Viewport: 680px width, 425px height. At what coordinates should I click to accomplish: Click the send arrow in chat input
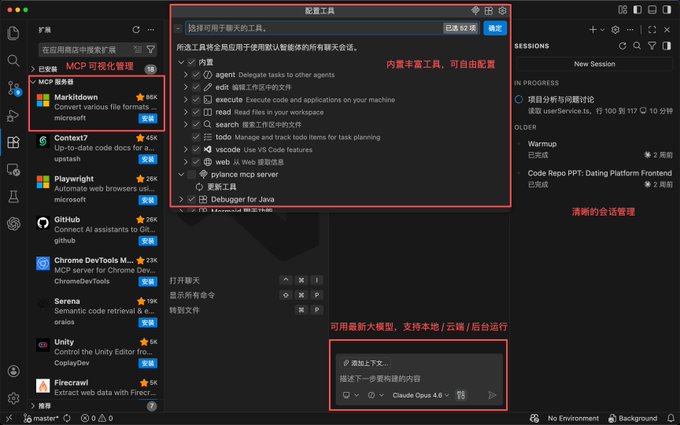[491, 395]
